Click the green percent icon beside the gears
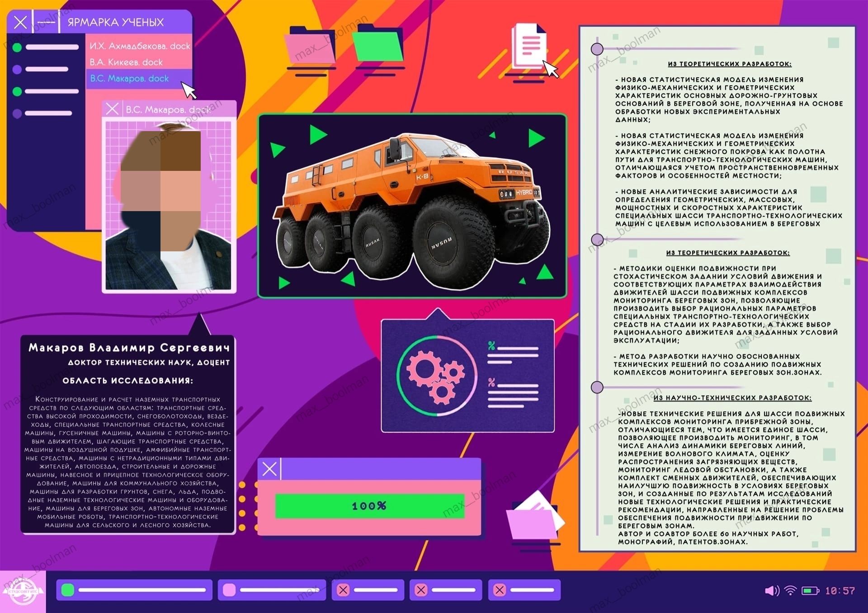Image resolution: width=868 pixels, height=613 pixels. (492, 346)
